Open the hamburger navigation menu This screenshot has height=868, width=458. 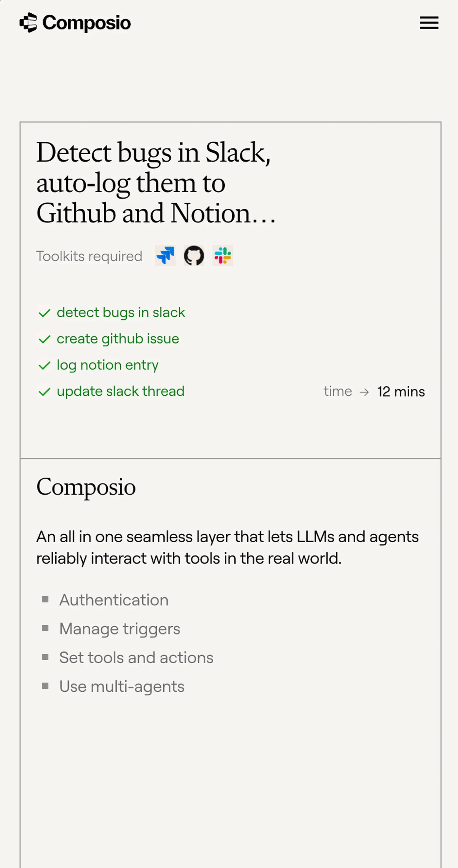coord(429,23)
